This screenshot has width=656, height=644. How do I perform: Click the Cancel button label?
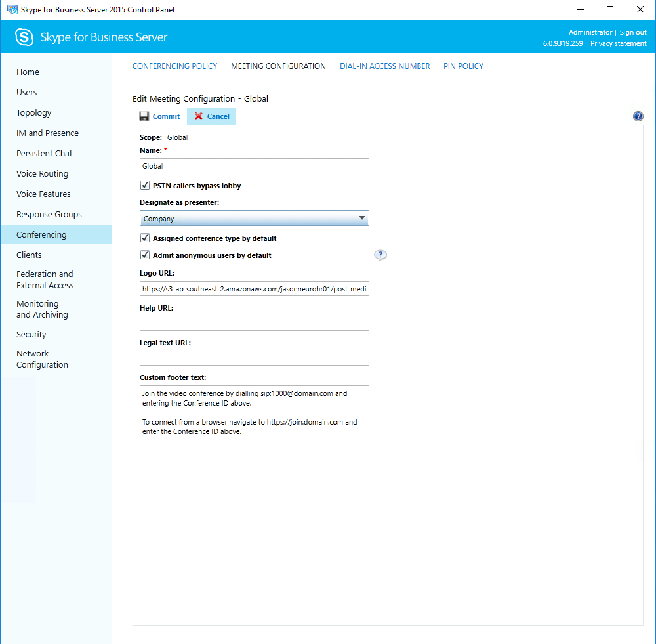pos(218,116)
